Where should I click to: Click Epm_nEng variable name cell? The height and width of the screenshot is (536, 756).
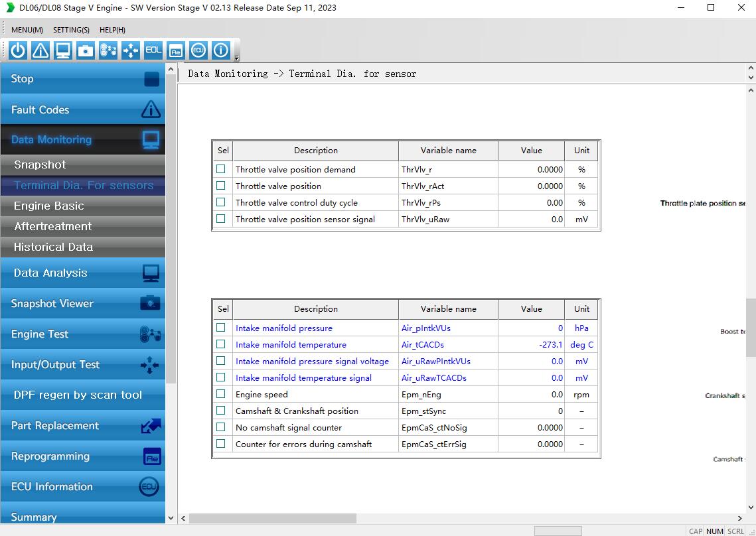449,395
